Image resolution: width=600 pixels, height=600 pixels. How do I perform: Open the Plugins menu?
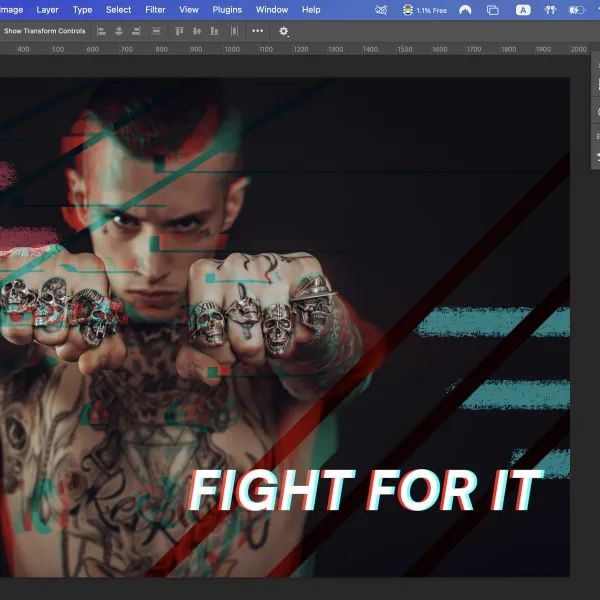click(x=227, y=10)
